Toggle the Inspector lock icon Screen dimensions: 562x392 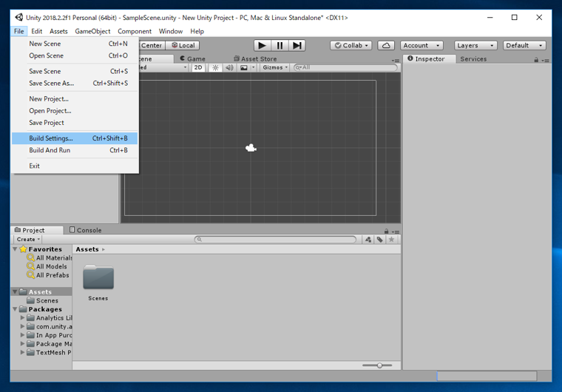pos(536,60)
